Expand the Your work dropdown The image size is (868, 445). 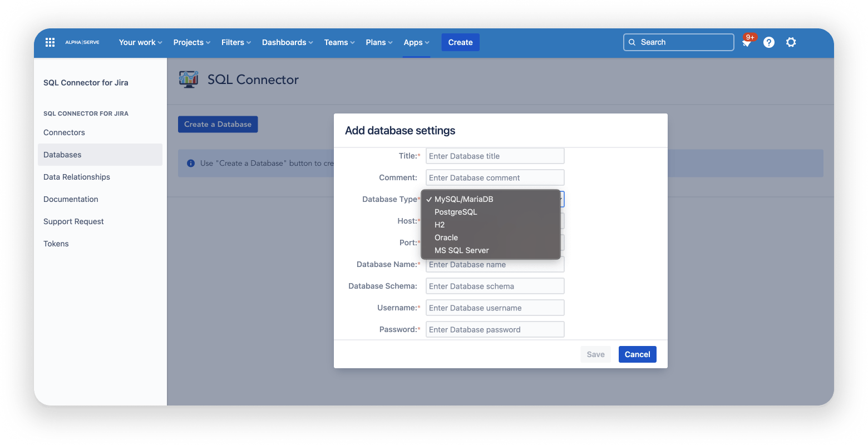tap(140, 42)
